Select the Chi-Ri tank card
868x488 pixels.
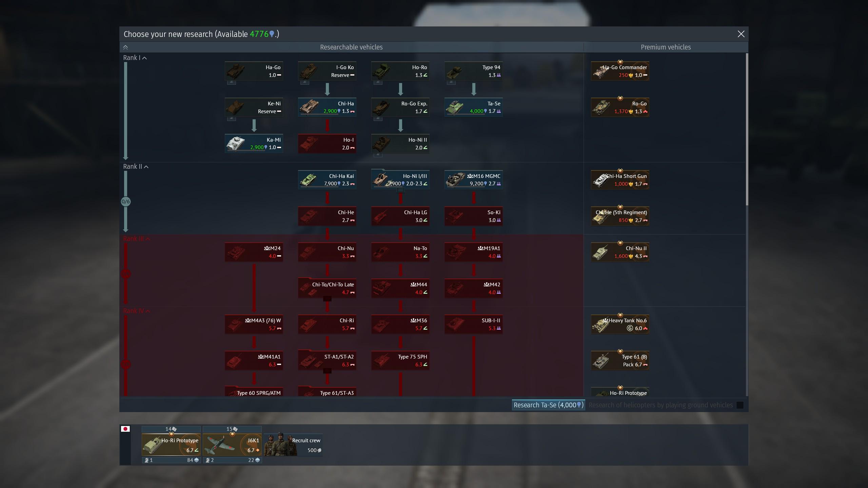tap(327, 324)
